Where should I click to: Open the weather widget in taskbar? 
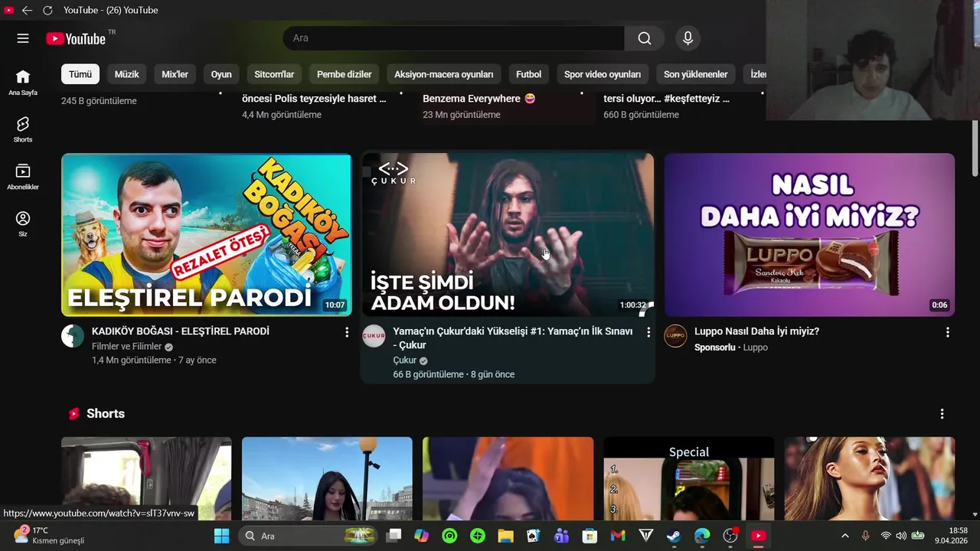(50, 535)
